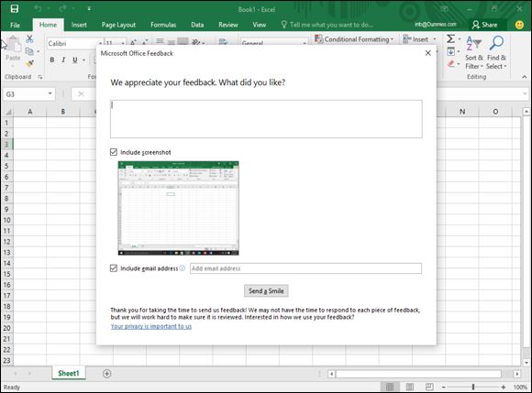
Task: Open the Name Box G3 dropdown
Action: click(x=50, y=93)
